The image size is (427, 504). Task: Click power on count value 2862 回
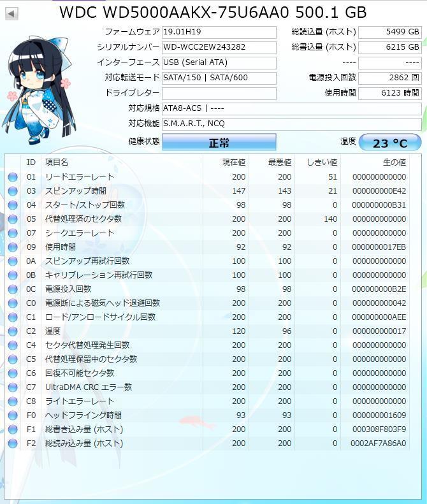[389, 78]
